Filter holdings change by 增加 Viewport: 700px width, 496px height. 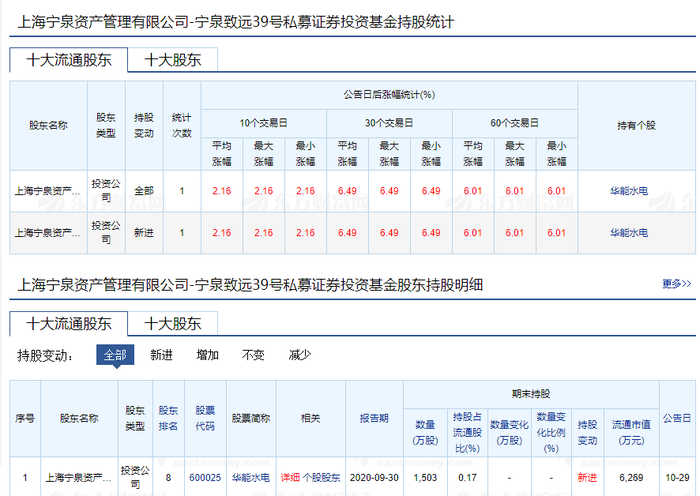(x=208, y=355)
